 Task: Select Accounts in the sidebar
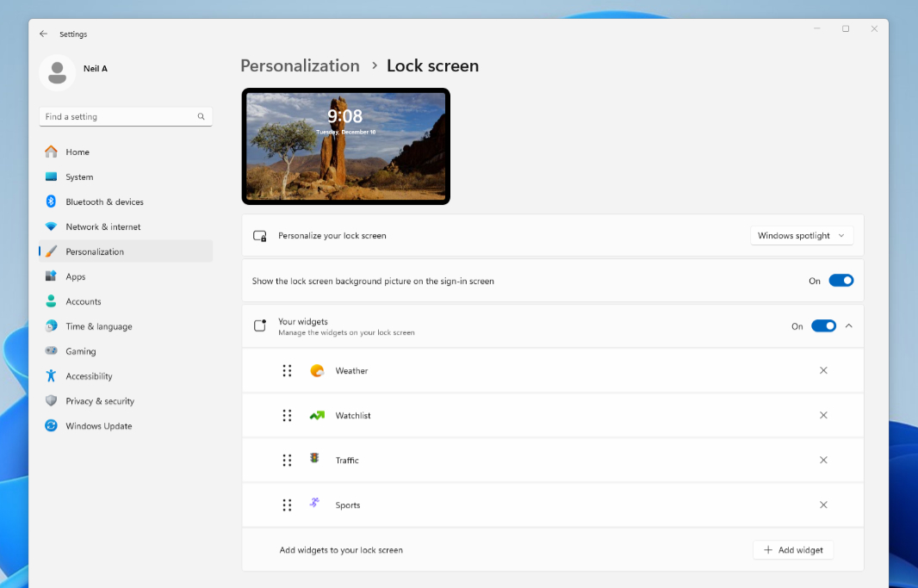[51, 301]
